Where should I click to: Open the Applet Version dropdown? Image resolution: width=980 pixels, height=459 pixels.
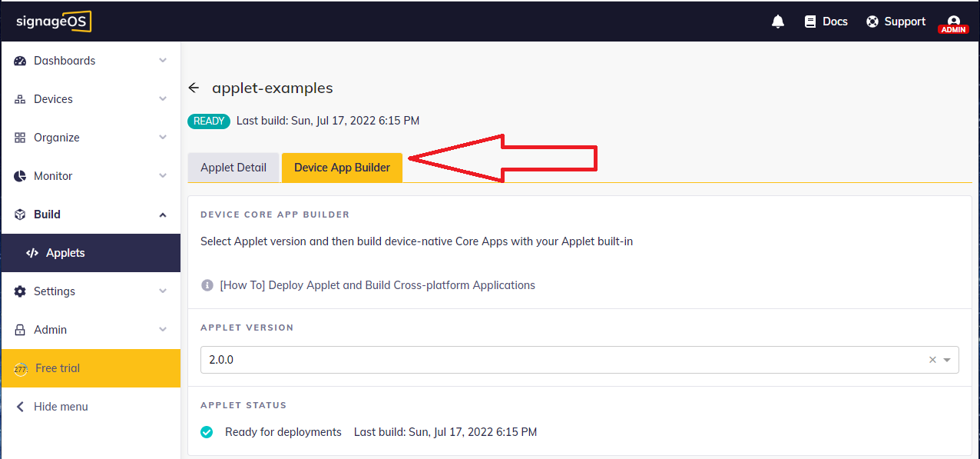pos(948,359)
